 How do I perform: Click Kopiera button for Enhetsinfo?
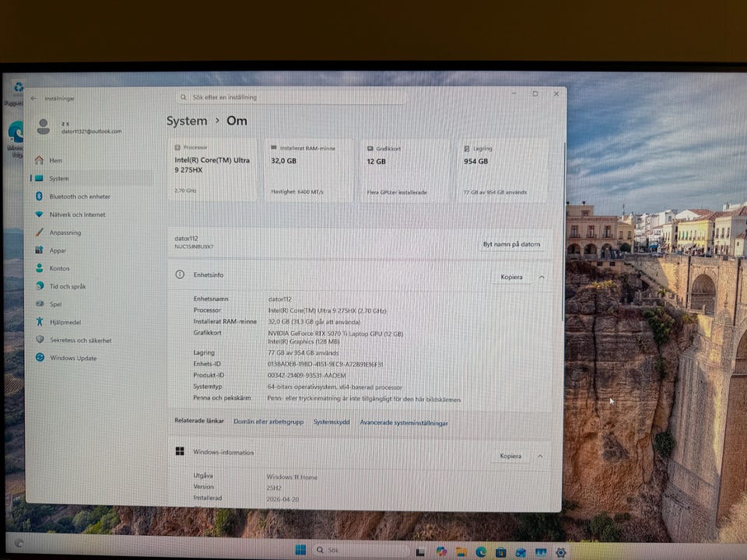pyautogui.click(x=511, y=277)
